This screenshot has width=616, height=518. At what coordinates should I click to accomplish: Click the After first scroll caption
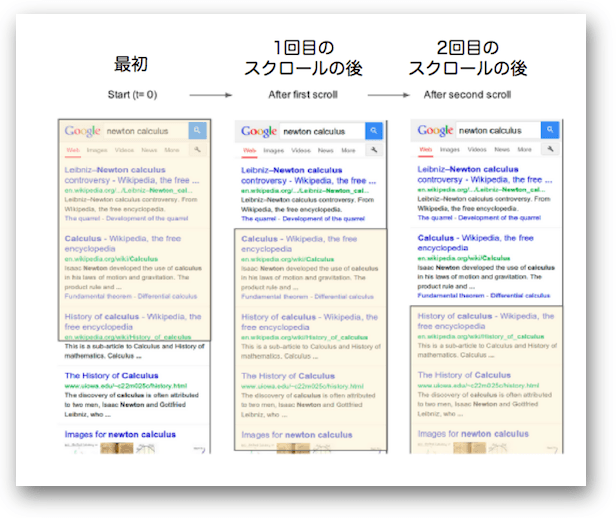pos(303,95)
